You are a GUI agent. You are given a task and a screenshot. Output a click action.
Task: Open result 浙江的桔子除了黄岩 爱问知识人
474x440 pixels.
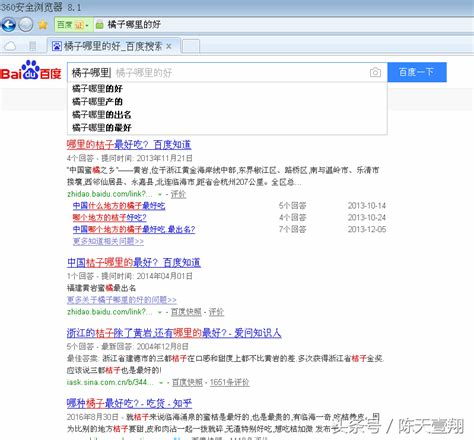point(174,333)
